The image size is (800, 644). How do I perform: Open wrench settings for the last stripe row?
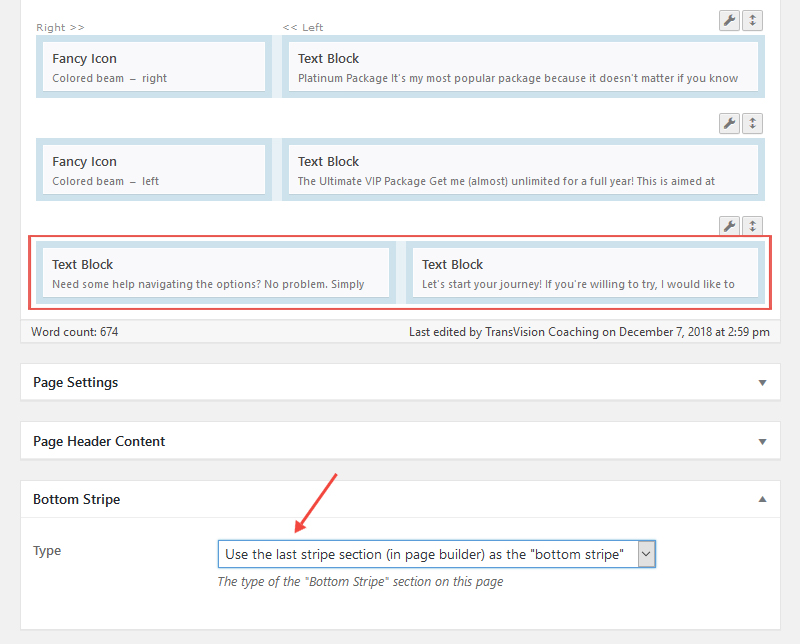[729, 226]
